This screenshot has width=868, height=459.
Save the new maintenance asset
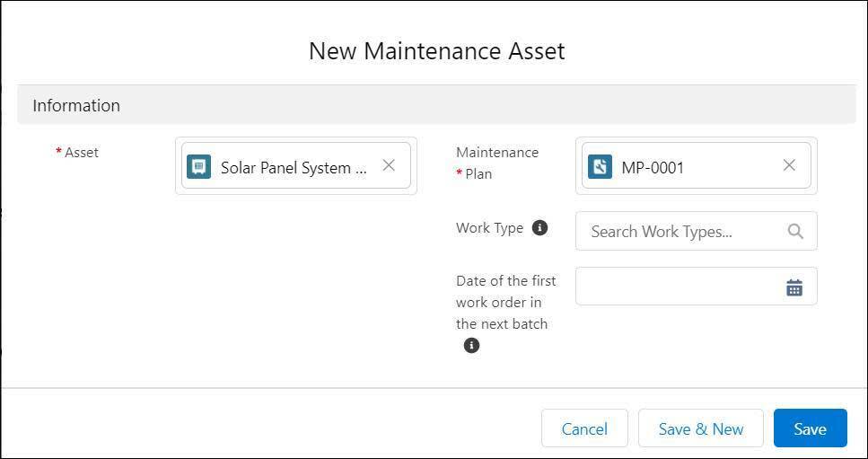pos(810,428)
